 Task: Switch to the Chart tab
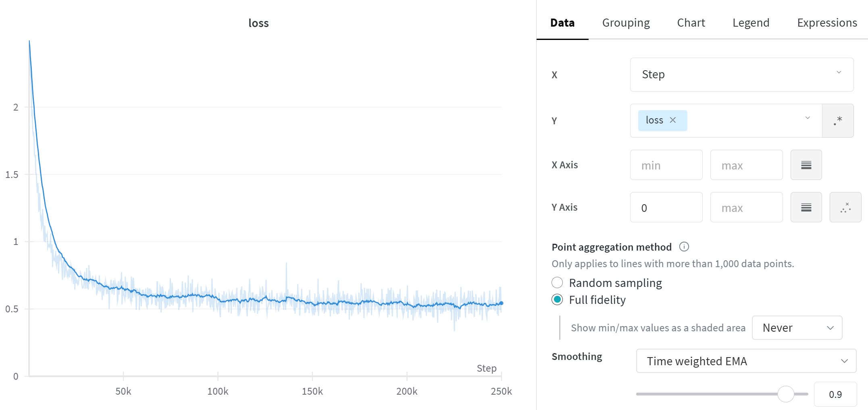click(691, 23)
